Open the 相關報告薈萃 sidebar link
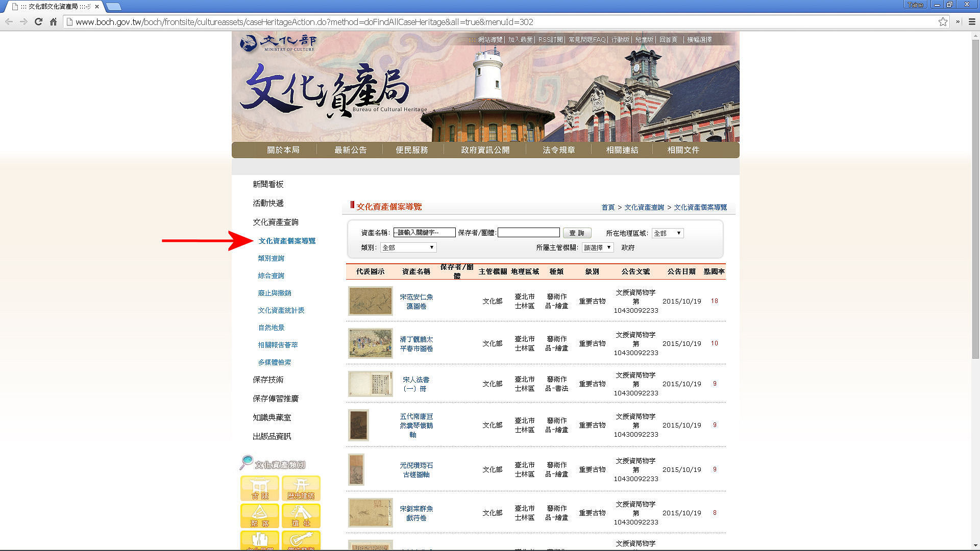Screen dimensions: 980x551 click(x=278, y=345)
